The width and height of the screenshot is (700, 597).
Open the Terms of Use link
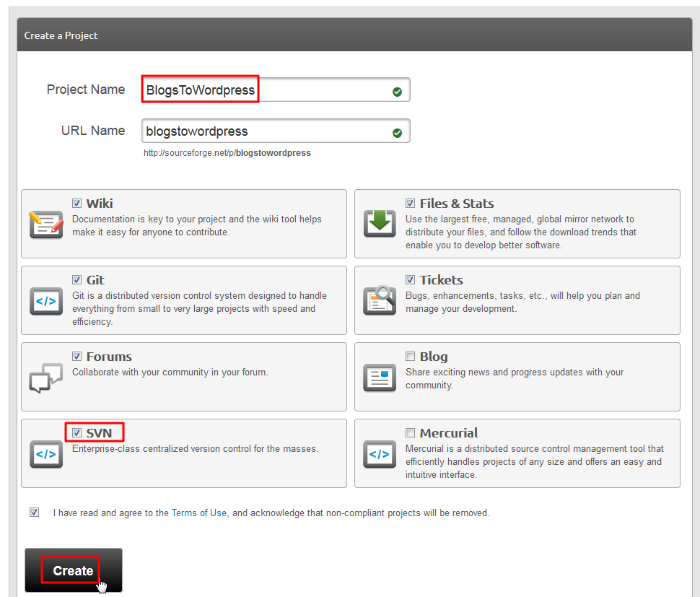[198, 513]
